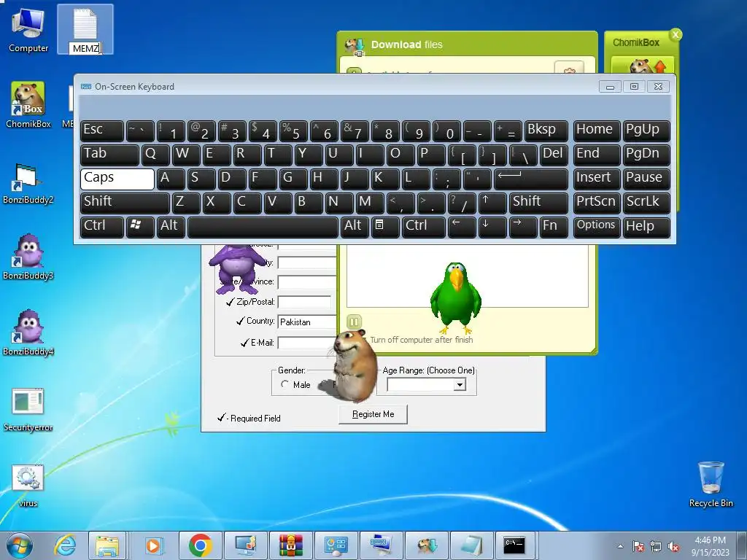Pause downloads in Download files window
The image size is (747, 560).
click(354, 322)
